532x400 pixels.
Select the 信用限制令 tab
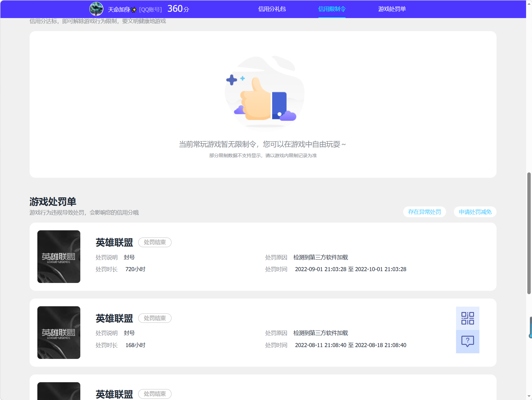point(332,9)
